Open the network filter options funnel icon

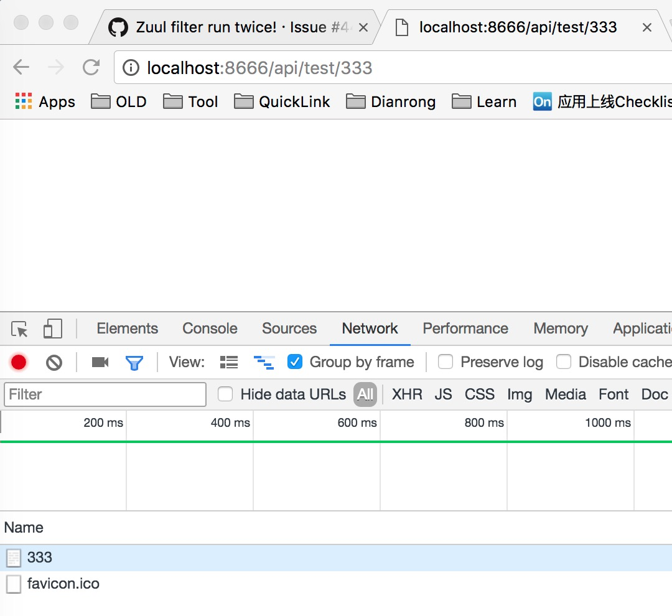tap(135, 362)
